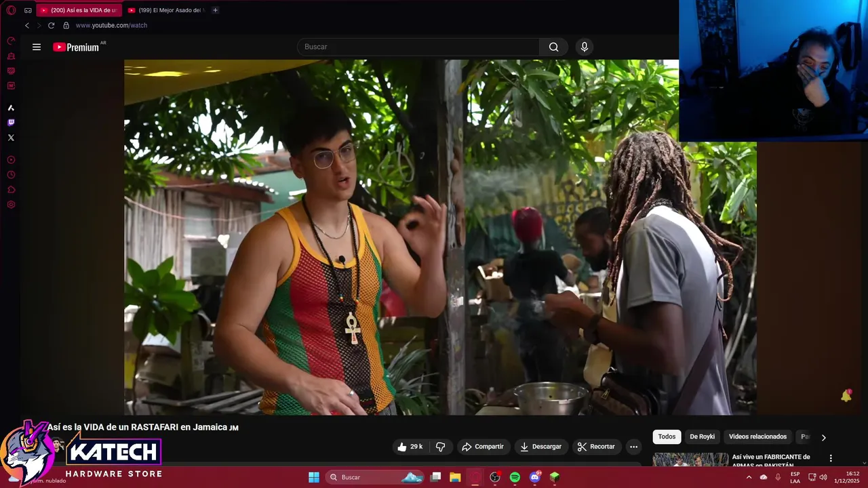Viewport: 868px width, 488px height.
Task: Open History clock icon in sidebar
Action: point(11,175)
